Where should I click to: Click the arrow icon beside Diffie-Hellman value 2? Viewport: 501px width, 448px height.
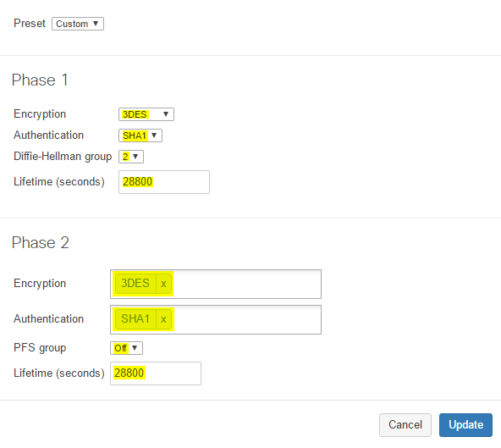point(135,157)
